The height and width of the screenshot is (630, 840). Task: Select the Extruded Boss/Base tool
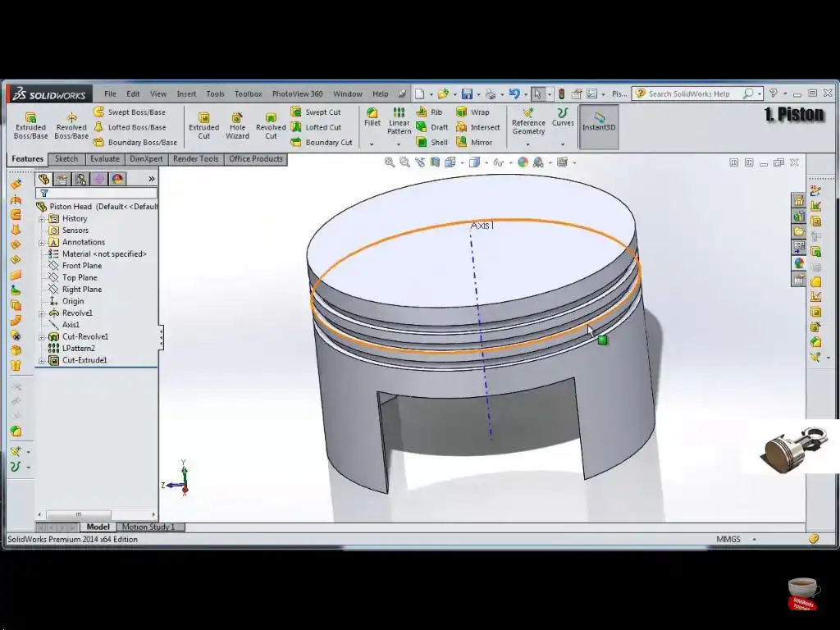click(30, 126)
